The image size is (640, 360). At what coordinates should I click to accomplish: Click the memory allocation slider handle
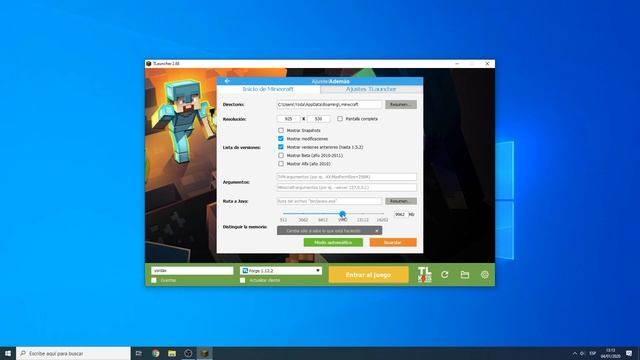point(342,214)
